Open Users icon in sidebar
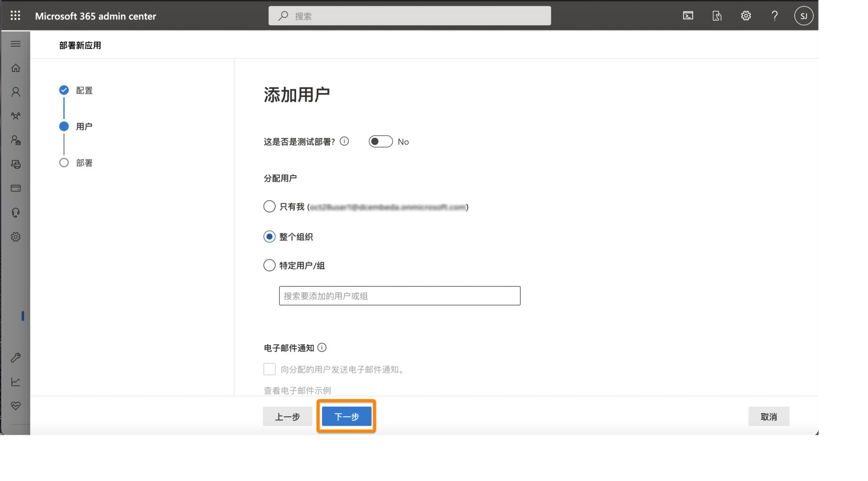Screen dimensions: 868x481 coord(16,92)
